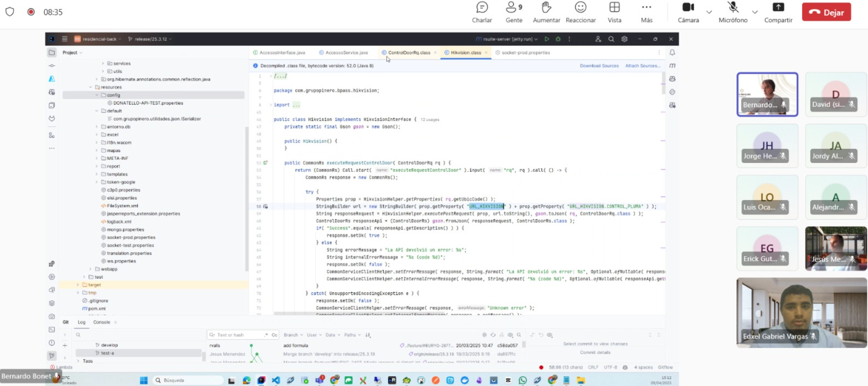The image size is (868, 386).
Task: Click the Text or hash search field
Action: [x=238, y=335]
